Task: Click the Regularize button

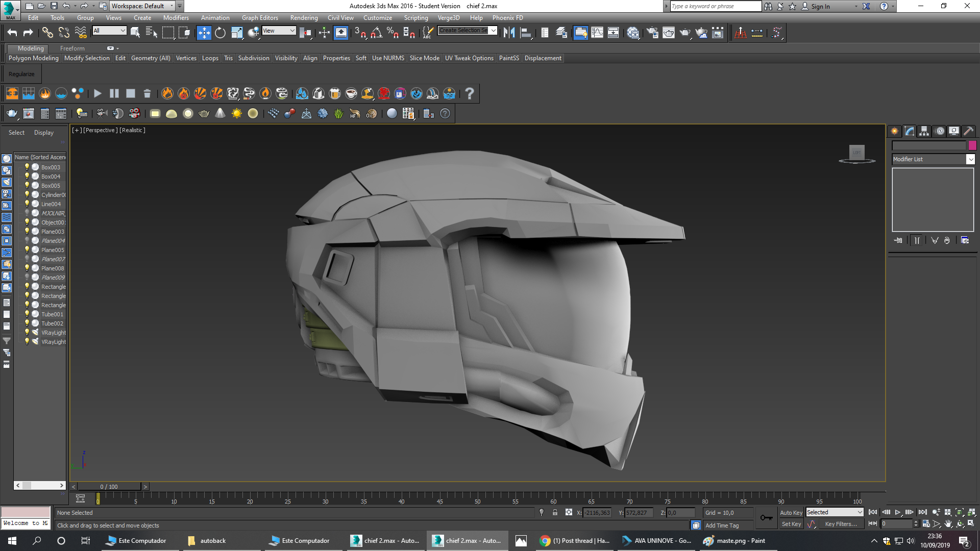Action: pos(21,74)
